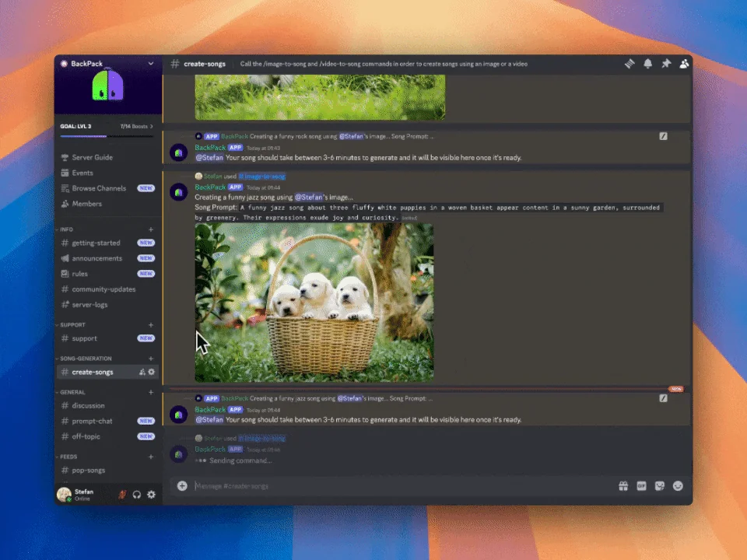This screenshot has width=747, height=560.
Task: Send a gift in the message bar
Action: point(623,485)
